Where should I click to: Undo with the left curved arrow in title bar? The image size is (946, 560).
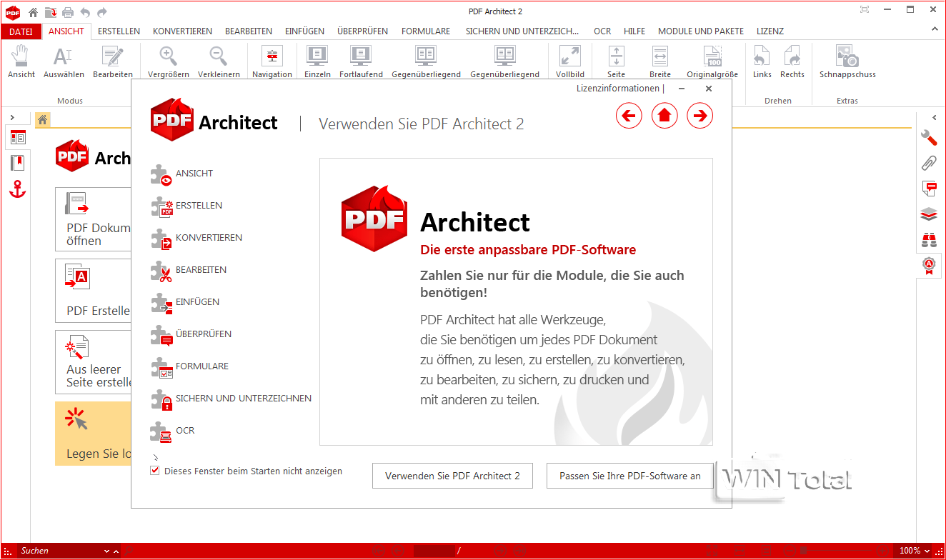point(85,12)
